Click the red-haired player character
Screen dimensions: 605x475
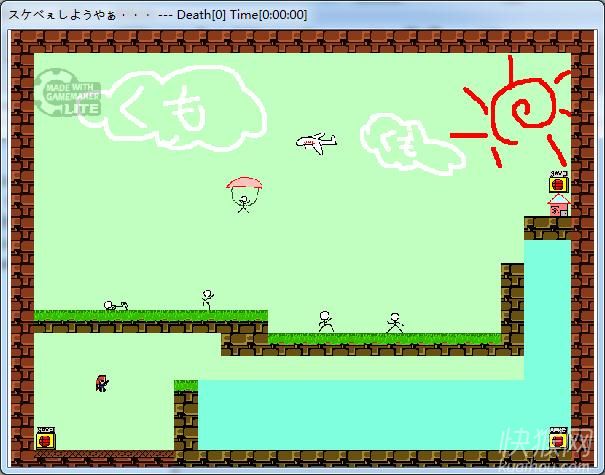[x=102, y=382]
